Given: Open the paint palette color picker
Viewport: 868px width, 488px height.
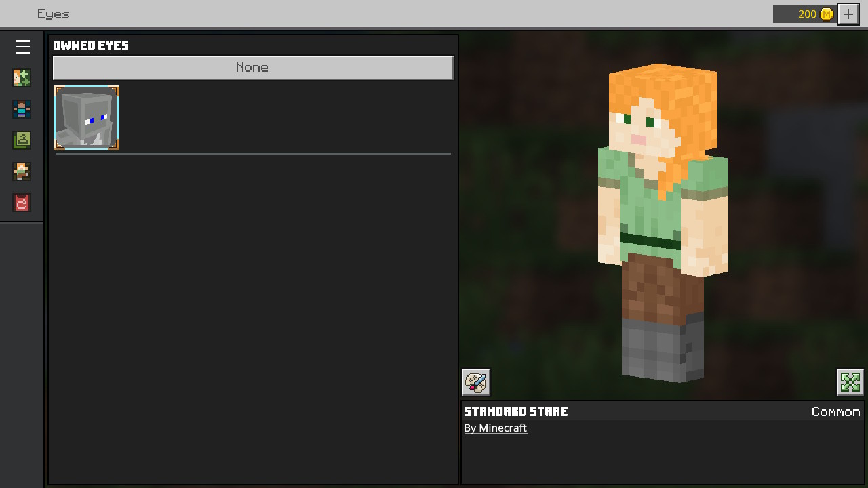Looking at the screenshot, I should (x=476, y=382).
